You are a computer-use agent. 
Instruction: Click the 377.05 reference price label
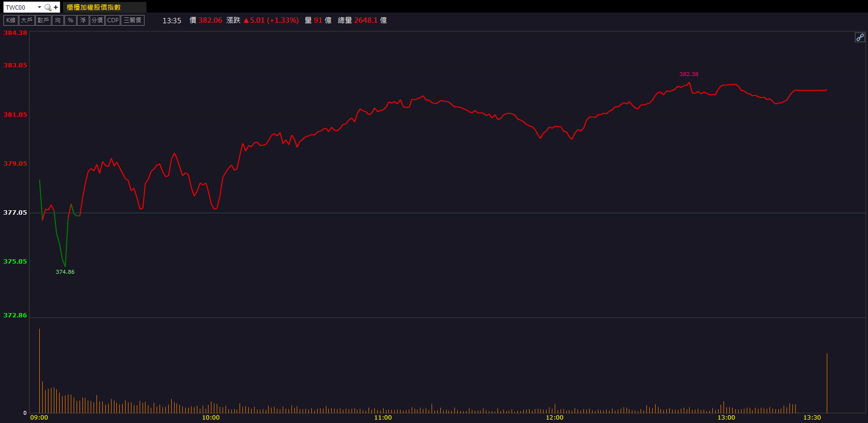coord(15,213)
